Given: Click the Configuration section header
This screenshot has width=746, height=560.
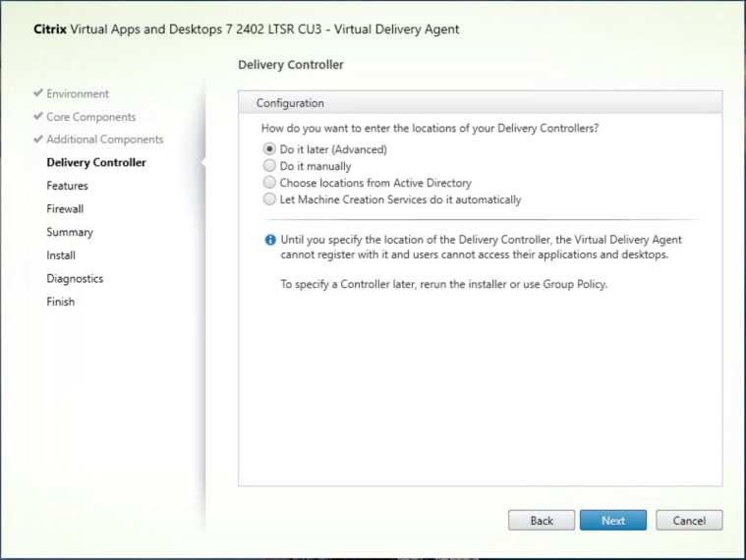Looking at the screenshot, I should coord(480,103).
